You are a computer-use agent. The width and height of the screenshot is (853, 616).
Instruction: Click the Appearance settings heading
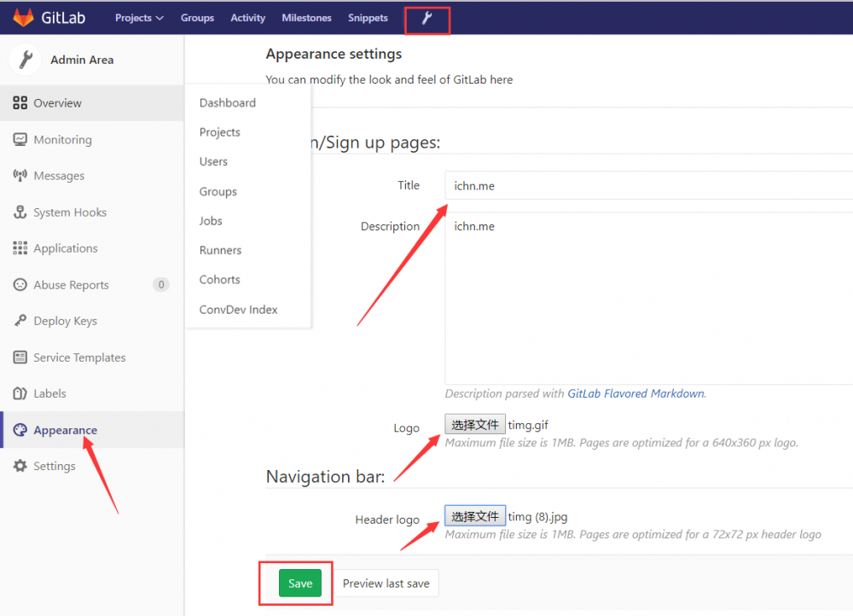334,54
